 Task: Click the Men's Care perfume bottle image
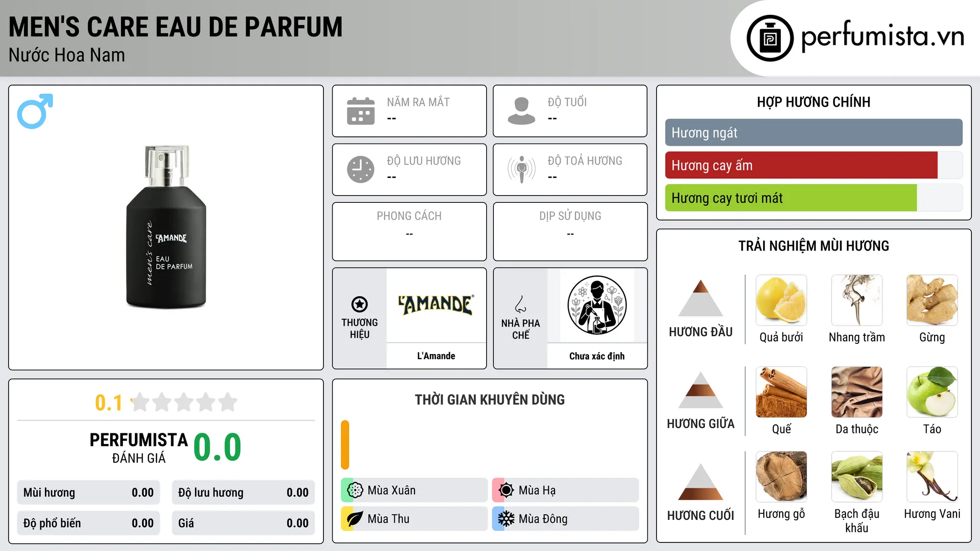pos(166,227)
